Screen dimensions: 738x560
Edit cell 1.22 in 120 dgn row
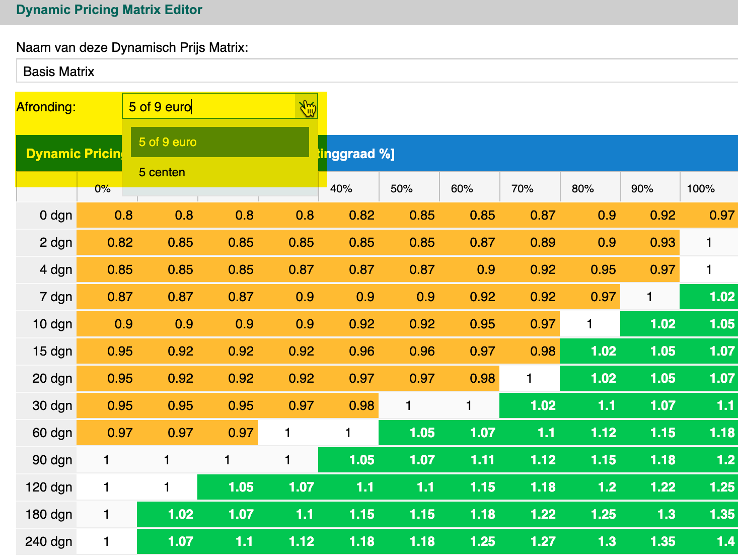pyautogui.click(x=650, y=487)
